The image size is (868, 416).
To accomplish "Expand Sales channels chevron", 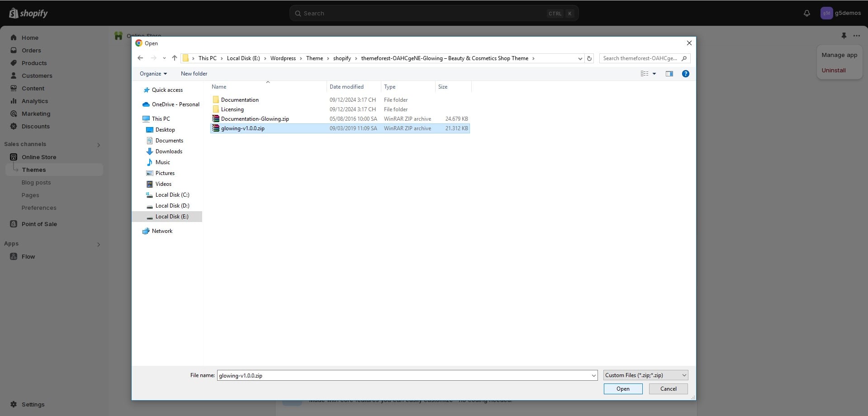I will (99, 145).
